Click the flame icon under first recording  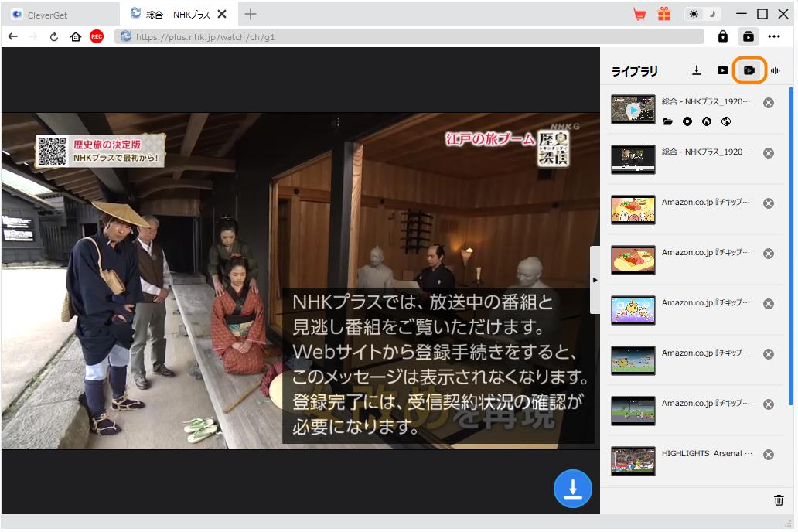point(707,121)
